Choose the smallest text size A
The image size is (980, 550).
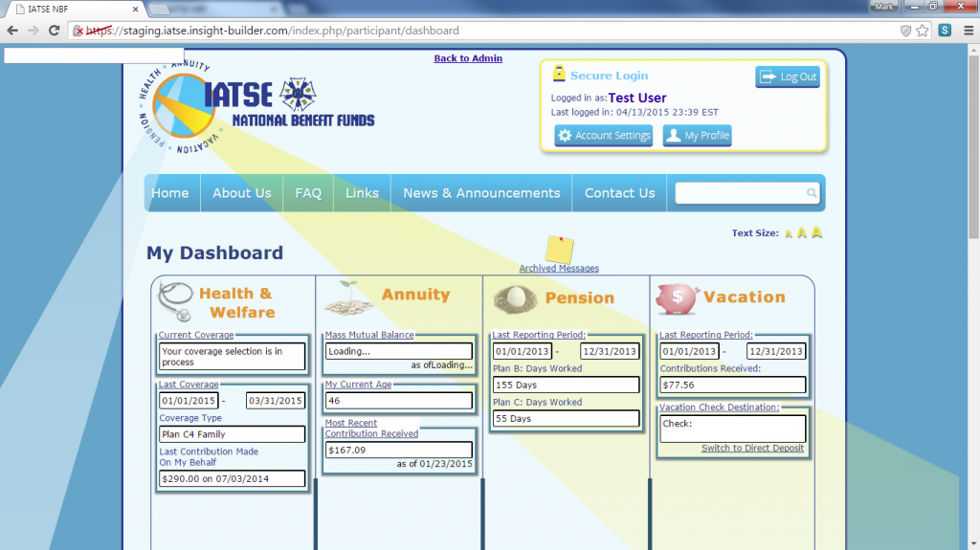point(789,233)
